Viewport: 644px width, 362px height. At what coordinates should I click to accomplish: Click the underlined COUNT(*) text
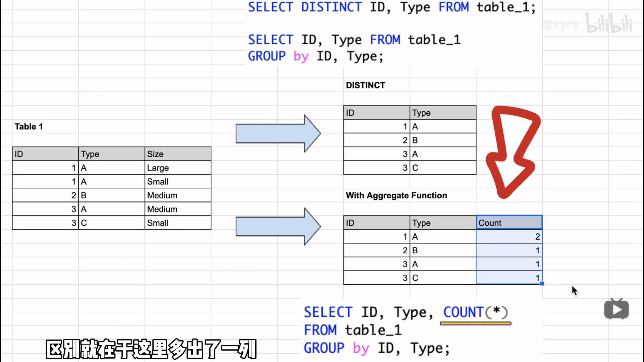pos(475,312)
